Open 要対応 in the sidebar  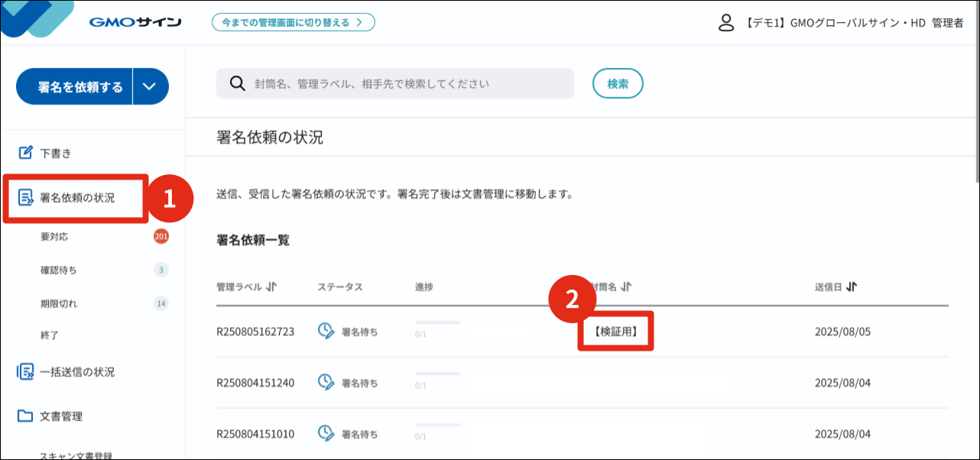tap(54, 237)
